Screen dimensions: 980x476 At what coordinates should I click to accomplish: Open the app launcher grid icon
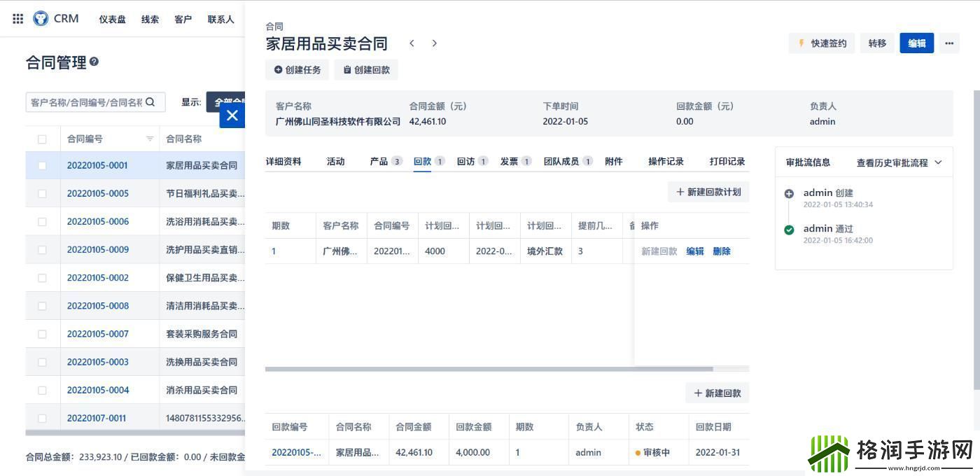pyautogui.click(x=17, y=19)
